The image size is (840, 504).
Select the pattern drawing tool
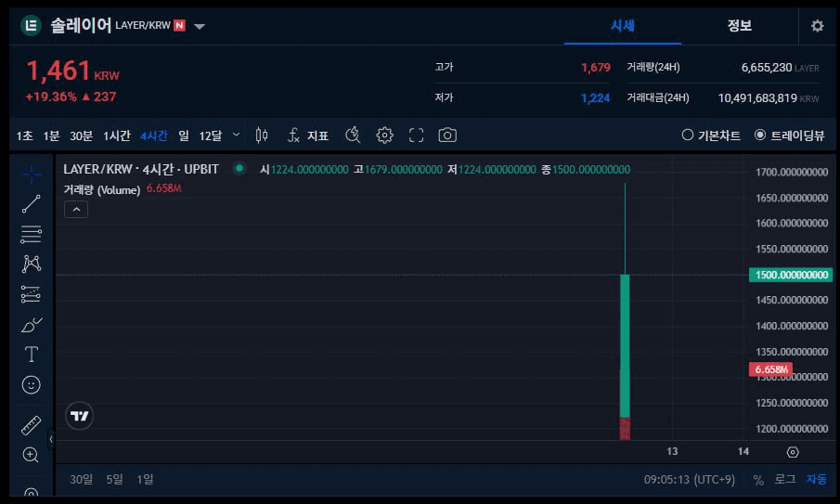31,264
